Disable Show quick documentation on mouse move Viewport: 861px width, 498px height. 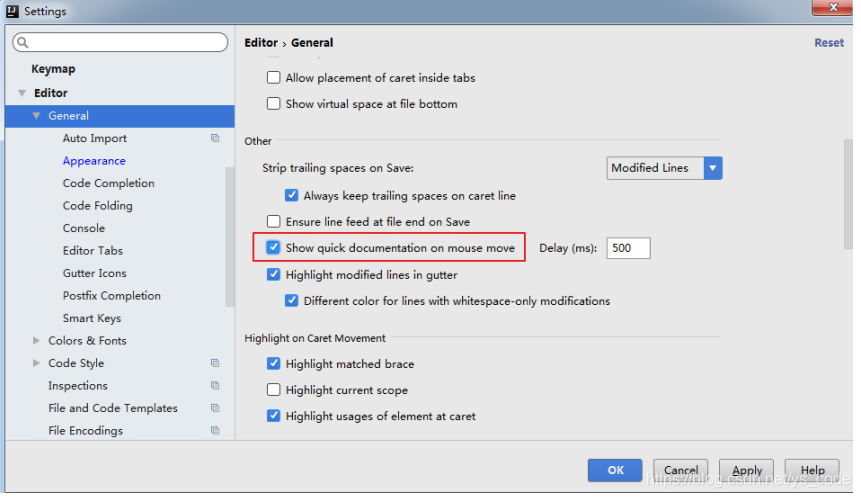pyautogui.click(x=273, y=248)
